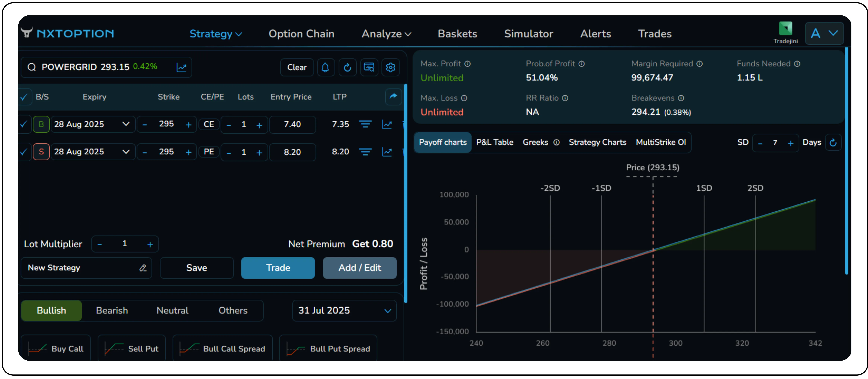Open settings using the gear icon
Screen dimensions: 868x379
point(391,67)
